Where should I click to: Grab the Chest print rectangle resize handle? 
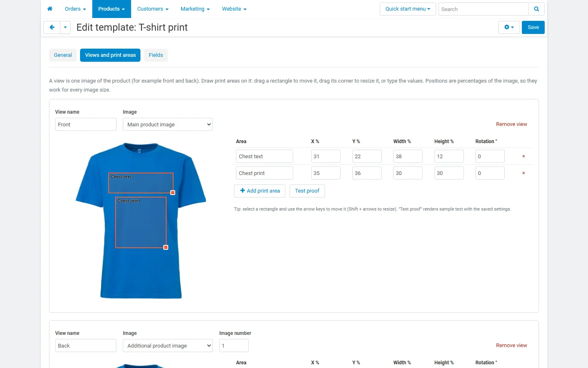[166, 247]
